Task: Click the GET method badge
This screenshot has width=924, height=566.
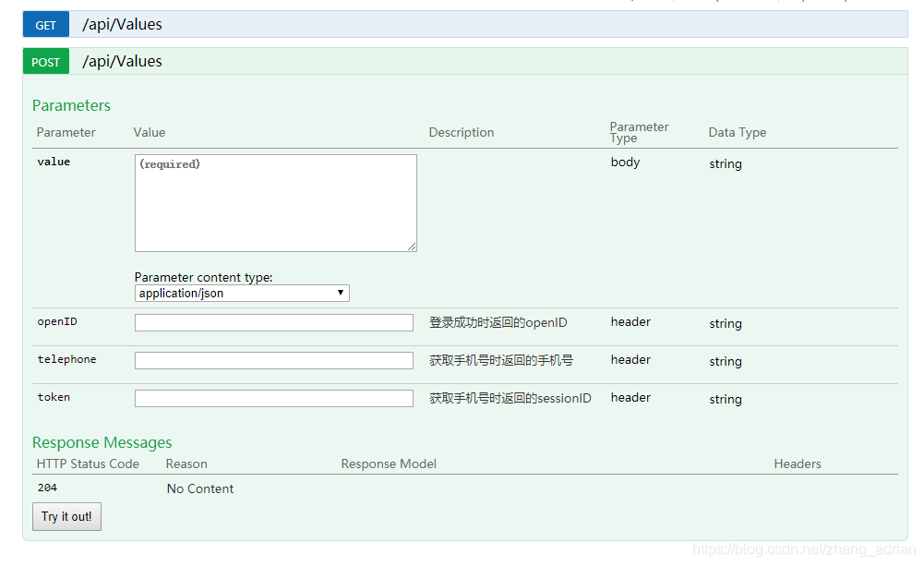Action: click(x=46, y=25)
